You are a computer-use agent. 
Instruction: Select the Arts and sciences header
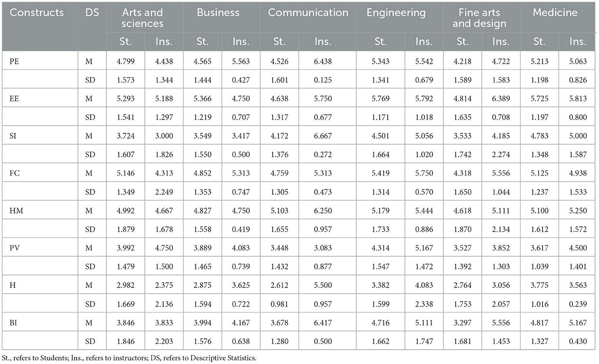[142, 18]
